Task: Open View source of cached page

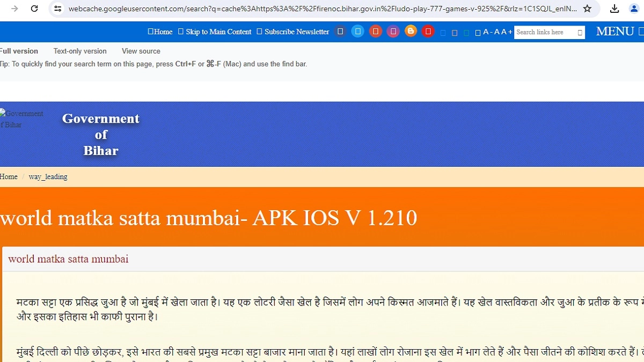Action: pos(141,51)
